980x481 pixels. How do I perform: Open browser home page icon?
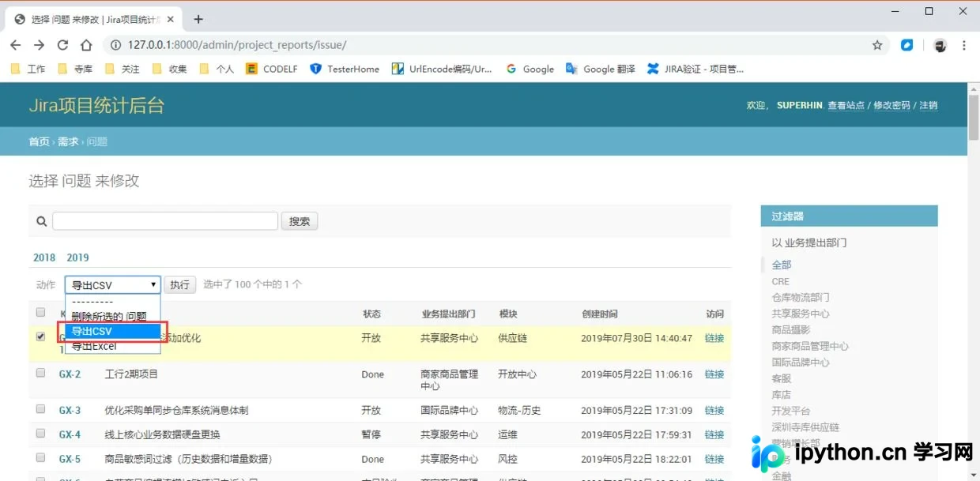coord(86,45)
